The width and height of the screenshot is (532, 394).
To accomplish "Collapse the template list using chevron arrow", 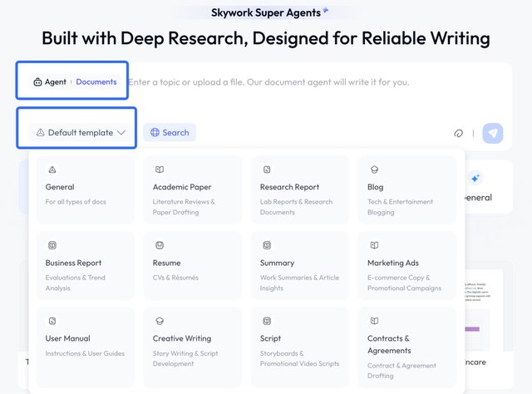I will 121,132.
